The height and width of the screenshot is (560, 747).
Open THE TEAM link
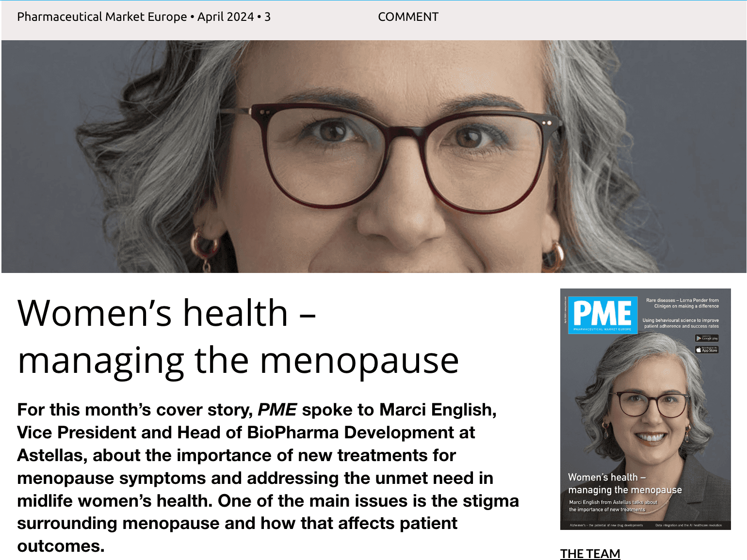(x=590, y=554)
